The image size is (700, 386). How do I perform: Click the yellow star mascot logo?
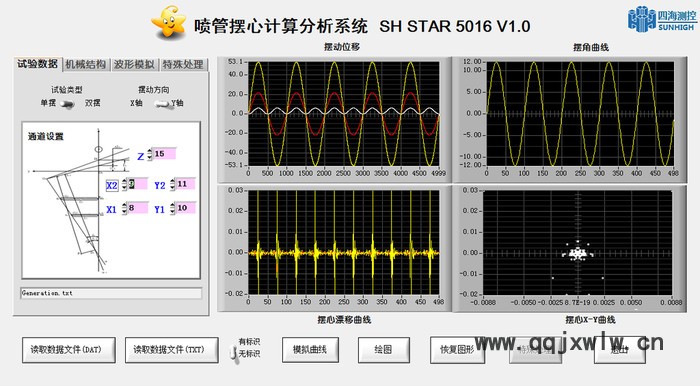[x=169, y=22]
